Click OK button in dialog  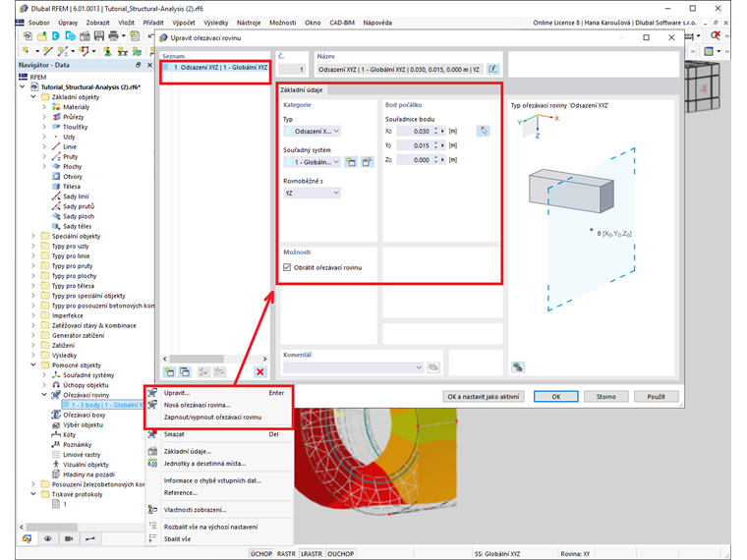coord(556,396)
